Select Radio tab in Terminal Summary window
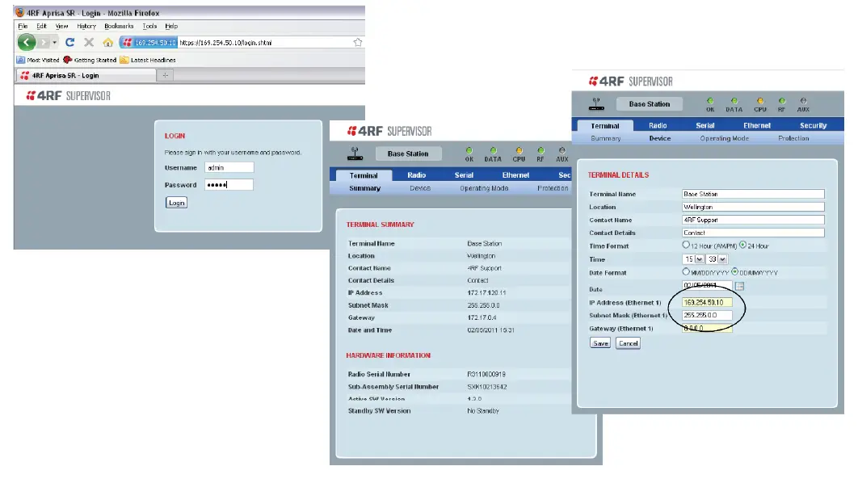 coord(416,175)
